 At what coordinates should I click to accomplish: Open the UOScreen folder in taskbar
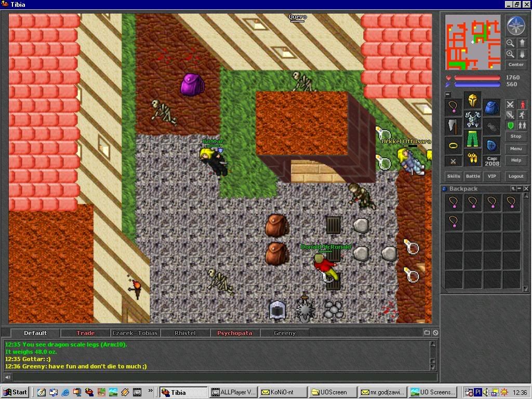coord(332,392)
